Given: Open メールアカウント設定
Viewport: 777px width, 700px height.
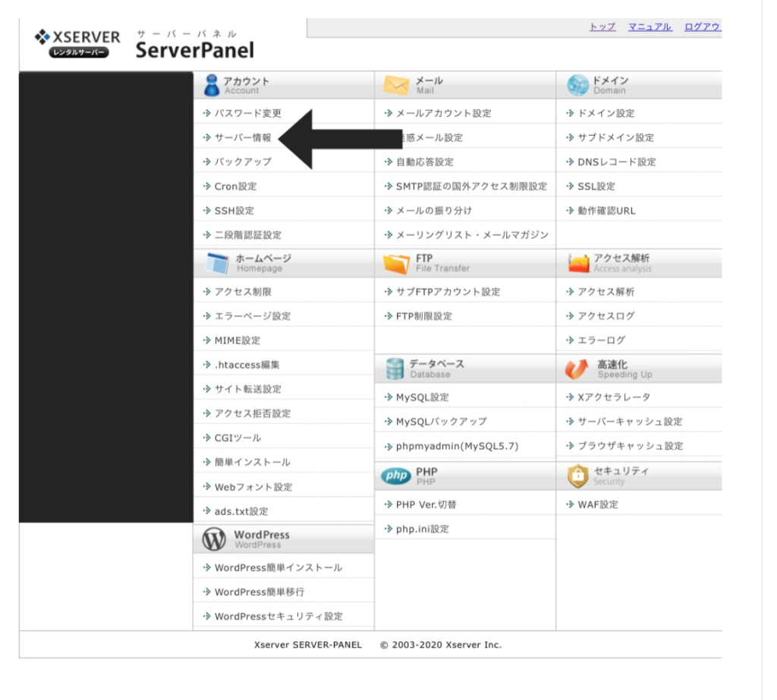Looking at the screenshot, I should pyautogui.click(x=443, y=114).
